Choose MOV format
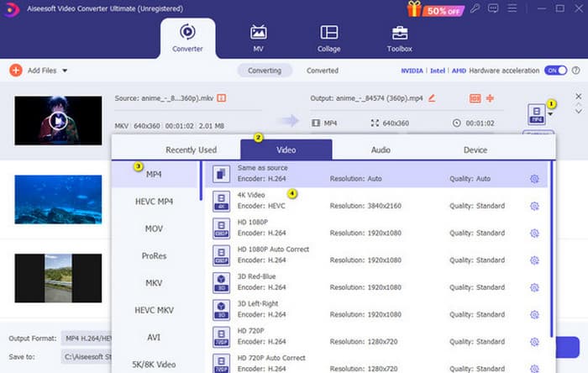Viewport: 588px width, 373px height. 154,229
